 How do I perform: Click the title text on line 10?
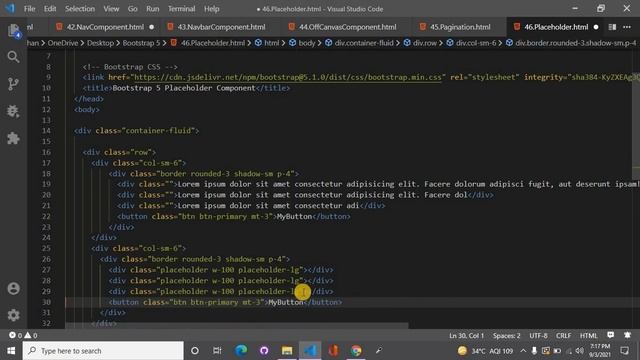(x=184, y=88)
